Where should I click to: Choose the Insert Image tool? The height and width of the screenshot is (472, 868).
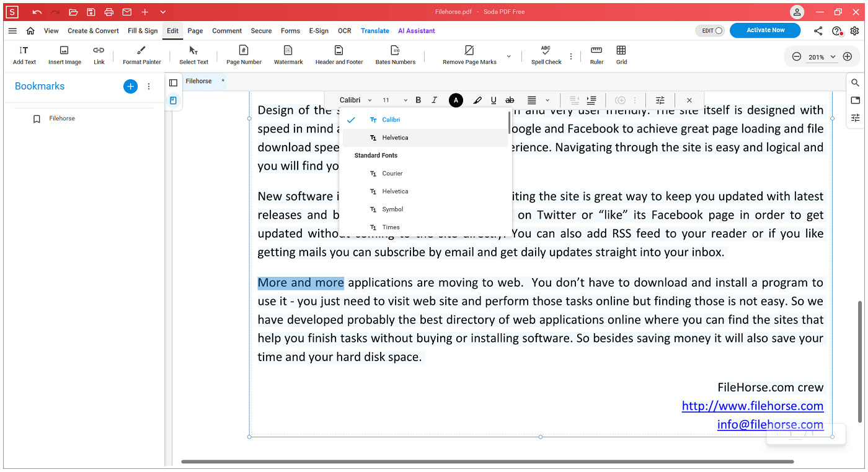tap(64, 55)
